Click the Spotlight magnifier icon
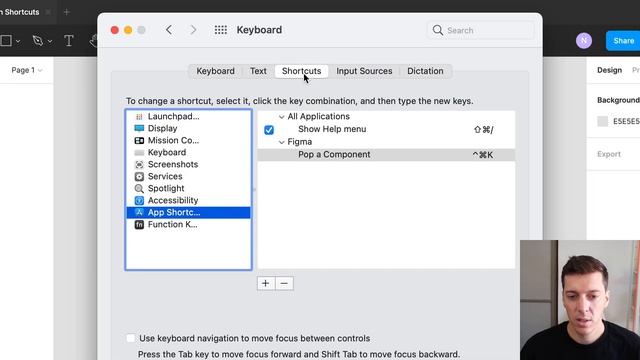The width and height of the screenshot is (640, 360). pyautogui.click(x=139, y=188)
